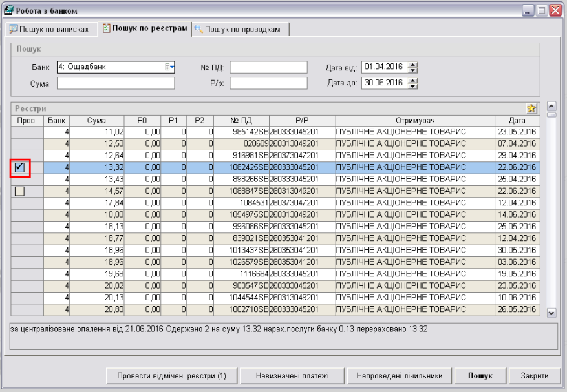Click the app icon in the title bar
The width and height of the screenshot is (567, 392).
click(9, 10)
